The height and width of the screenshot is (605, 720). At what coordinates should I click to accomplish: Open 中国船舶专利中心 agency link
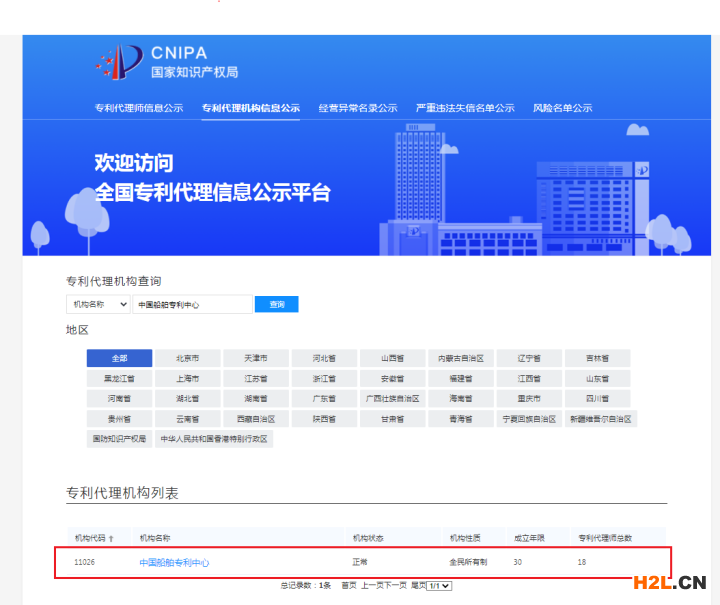174,563
